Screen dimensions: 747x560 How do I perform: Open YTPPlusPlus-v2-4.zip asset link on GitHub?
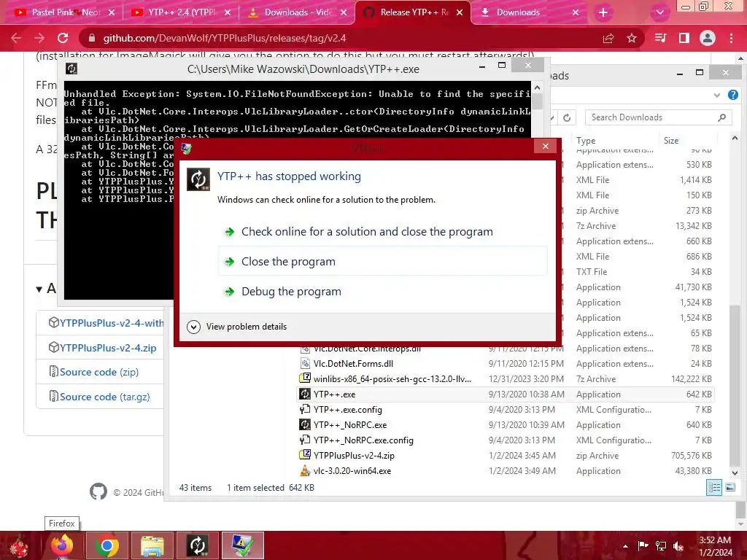point(108,348)
